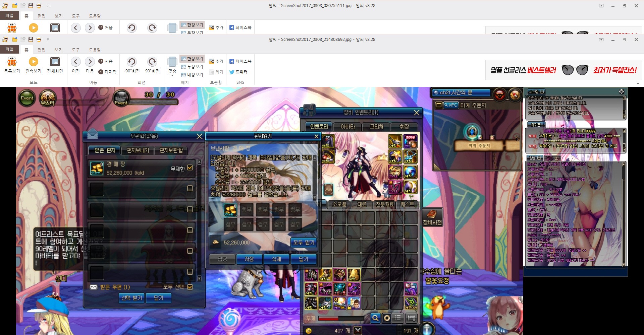Click save disk icon in back window quick toolbar

(31, 6)
